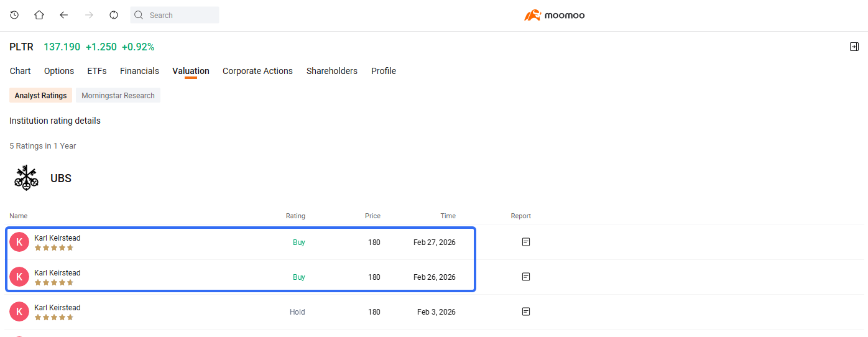Viewport: 868px width, 337px height.
Task: Click the star rating in Feb 3 row
Action: pos(54,317)
